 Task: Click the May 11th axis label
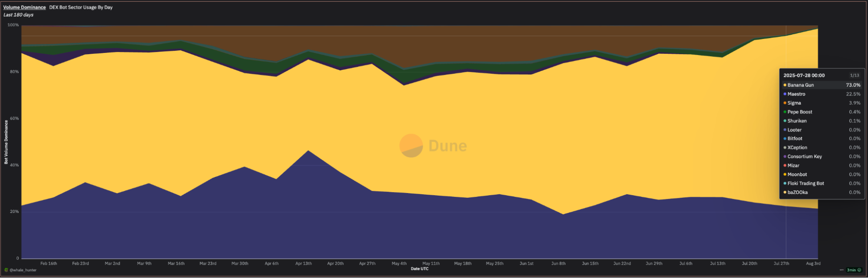[431, 264]
